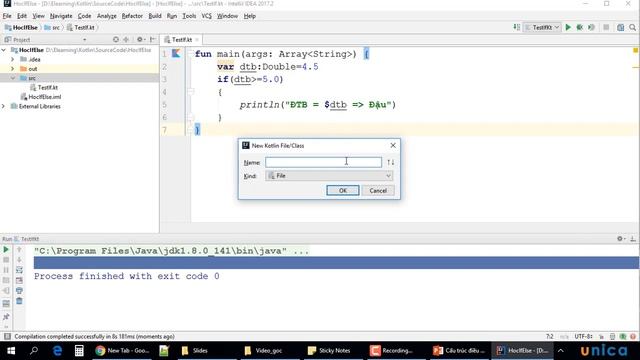Click Stop icon in Run panel sidebar

(6, 260)
